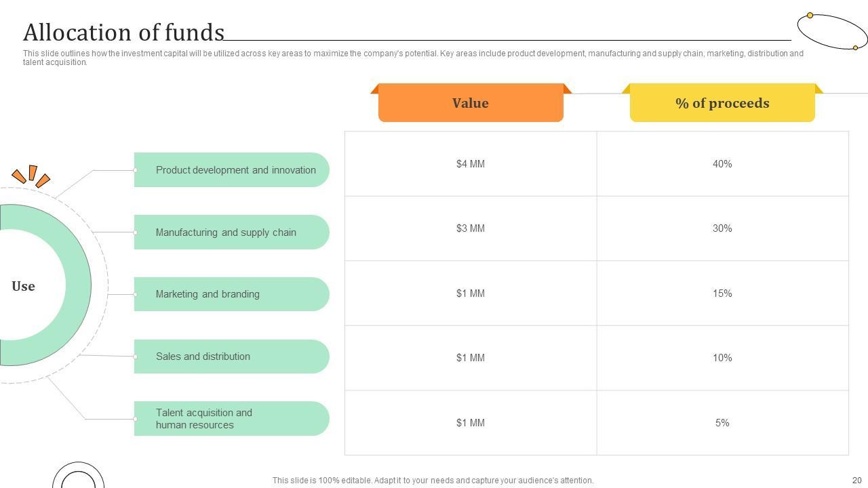Select the 5% proceeds cell
Screen dimensions: 868x488
coord(722,423)
